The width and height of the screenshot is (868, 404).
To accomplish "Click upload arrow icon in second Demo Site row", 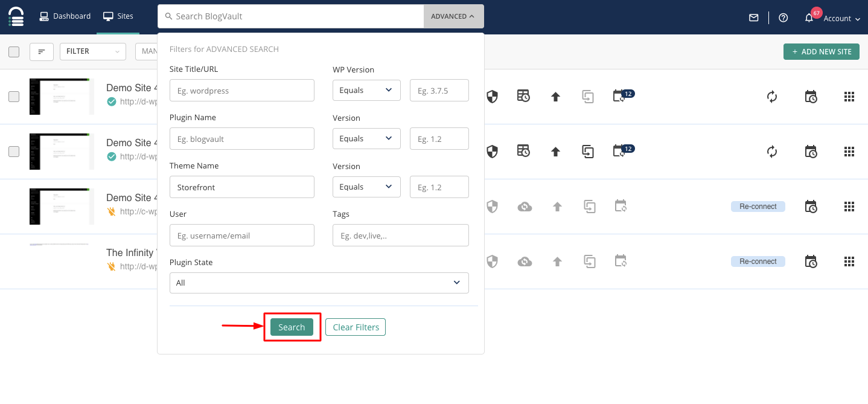I will point(556,152).
